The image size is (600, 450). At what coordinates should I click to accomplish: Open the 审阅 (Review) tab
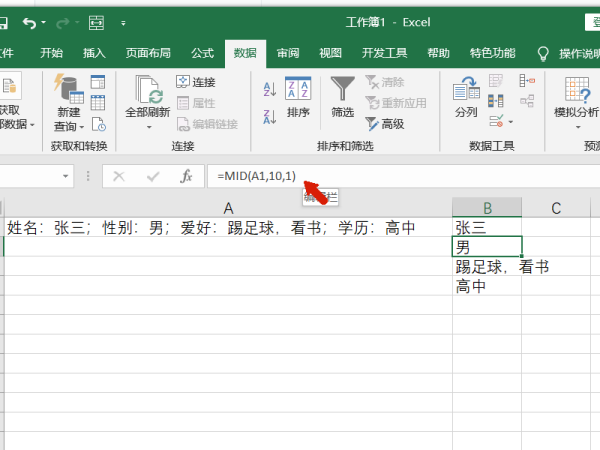pyautogui.click(x=288, y=53)
